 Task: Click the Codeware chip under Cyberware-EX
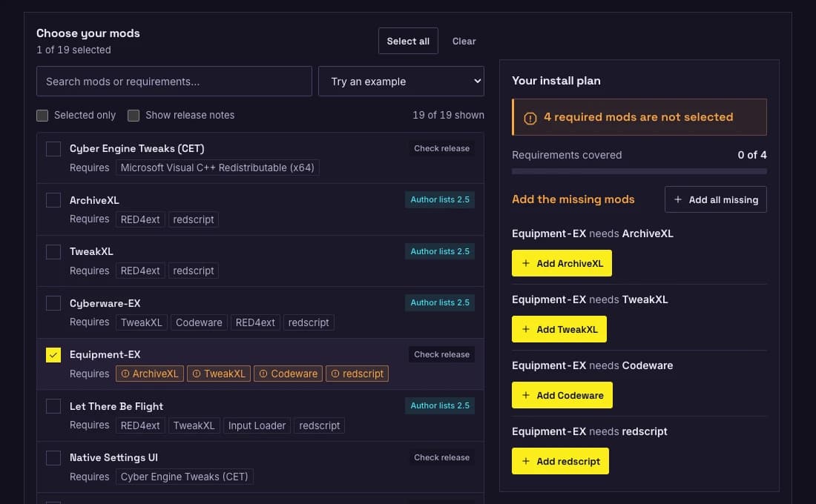point(199,322)
